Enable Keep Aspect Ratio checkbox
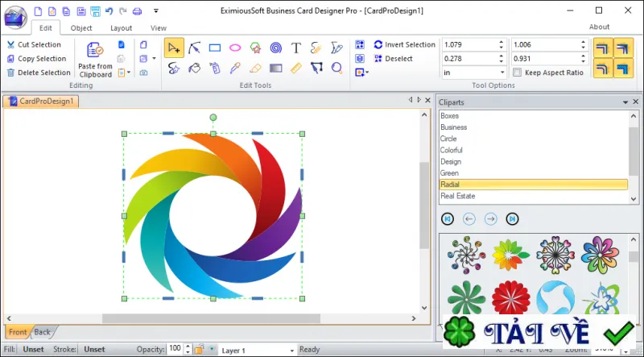 518,73
